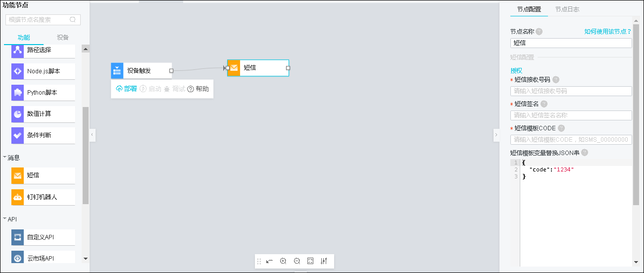
Task: Click the 短信模板CODE input field
Action: (571, 140)
